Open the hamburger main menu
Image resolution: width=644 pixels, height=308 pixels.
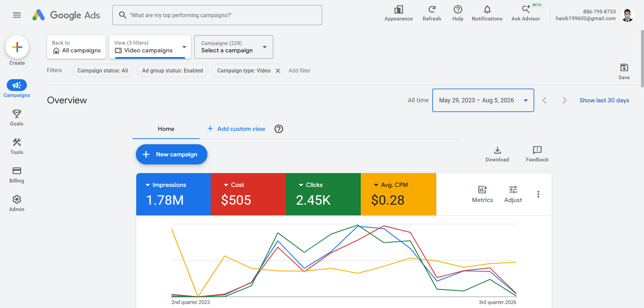tap(17, 15)
